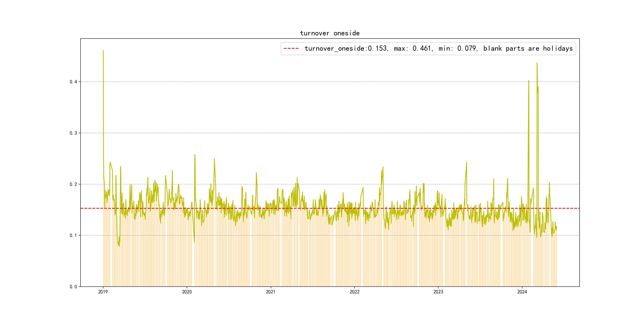Click the tallest 2024 spike above 0.4
This screenshot has height=322, width=644.
pos(537,63)
